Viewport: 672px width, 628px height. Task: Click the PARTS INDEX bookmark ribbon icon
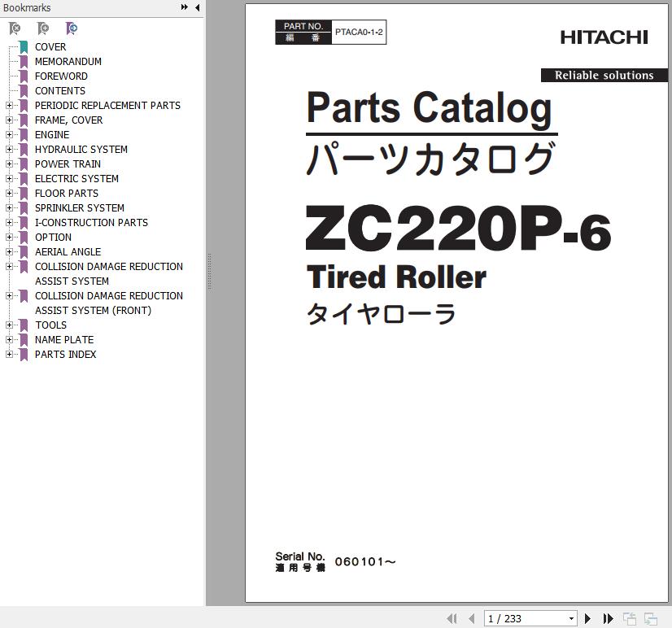(24, 354)
